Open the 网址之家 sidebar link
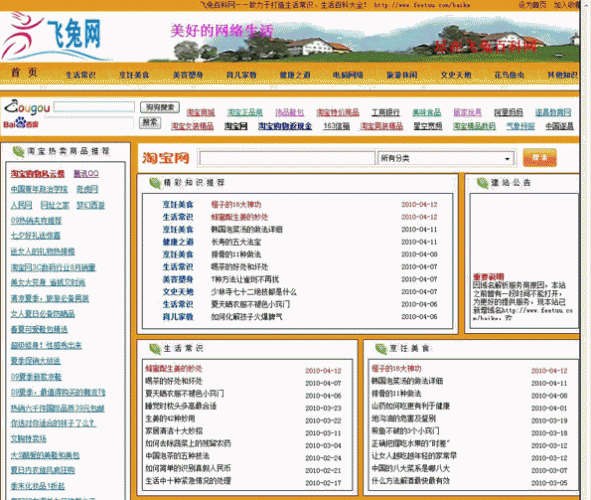 [x=55, y=205]
